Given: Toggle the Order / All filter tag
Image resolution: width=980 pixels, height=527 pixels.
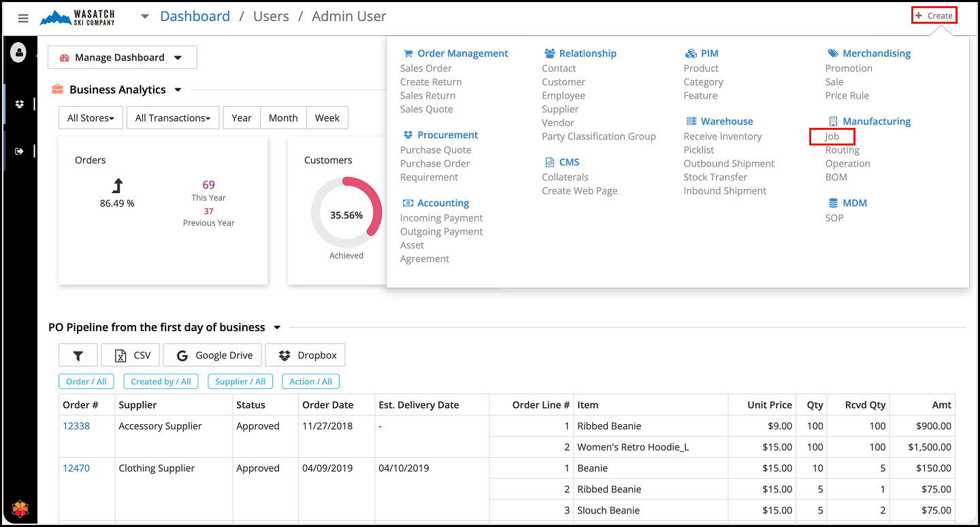Looking at the screenshot, I should point(86,381).
